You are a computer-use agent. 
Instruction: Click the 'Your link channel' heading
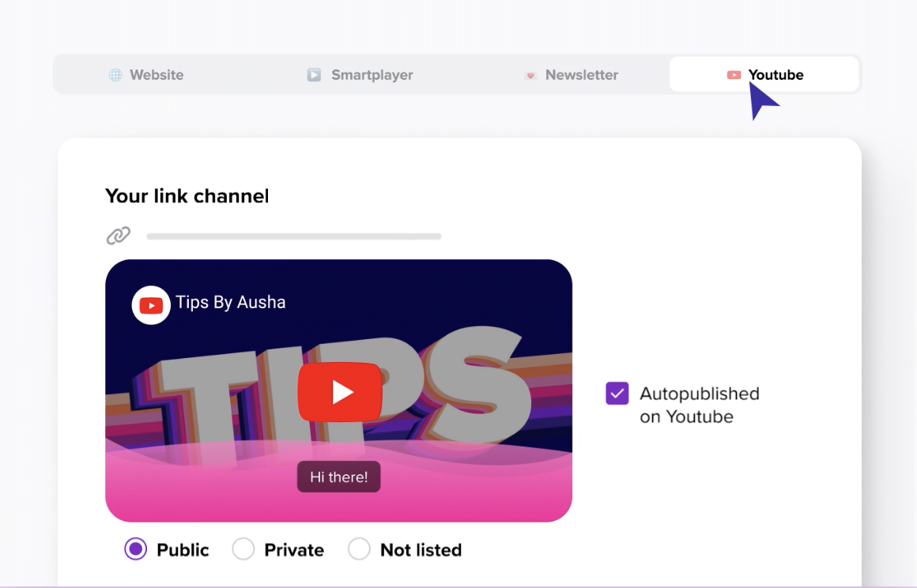pos(187,196)
